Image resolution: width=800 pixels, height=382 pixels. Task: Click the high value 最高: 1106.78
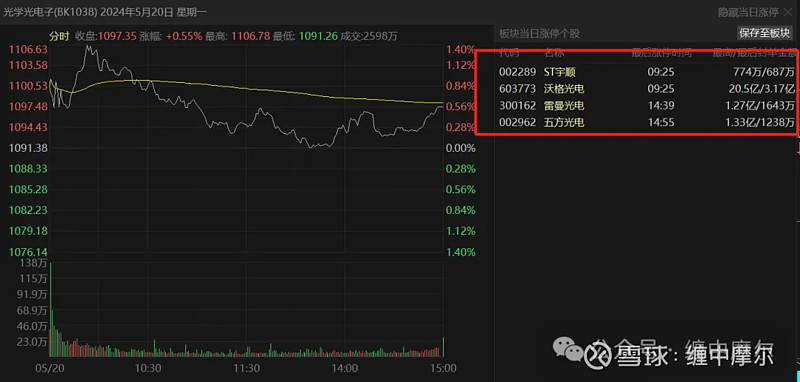pos(238,36)
